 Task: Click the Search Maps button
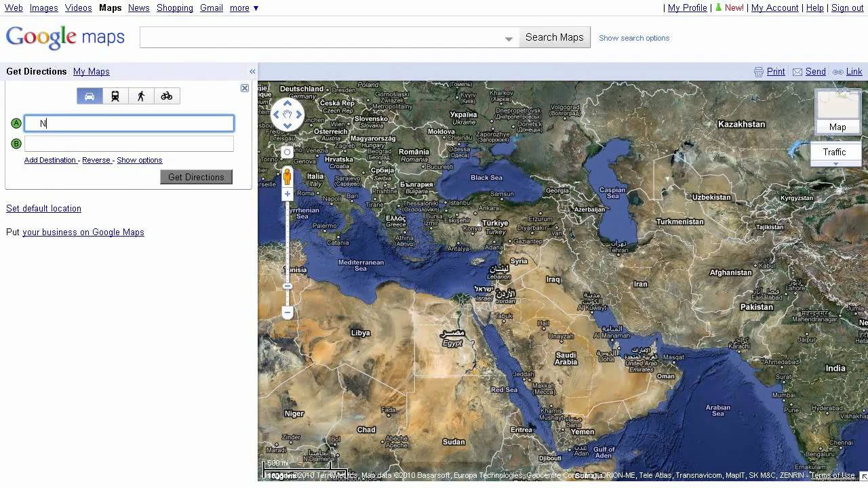click(x=554, y=37)
